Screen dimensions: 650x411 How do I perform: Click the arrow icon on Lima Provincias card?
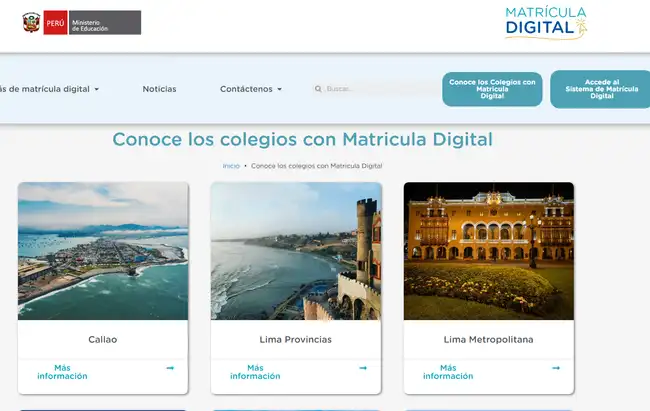pos(363,368)
